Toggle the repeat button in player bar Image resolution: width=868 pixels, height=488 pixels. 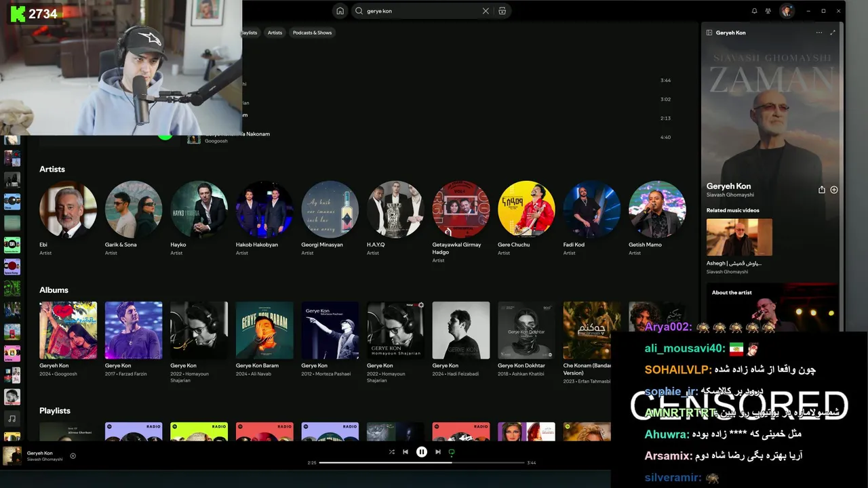452,452
